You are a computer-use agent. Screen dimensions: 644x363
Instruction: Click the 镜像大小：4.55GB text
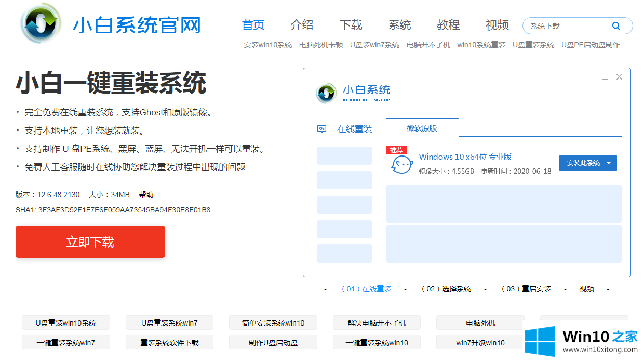tap(447, 171)
